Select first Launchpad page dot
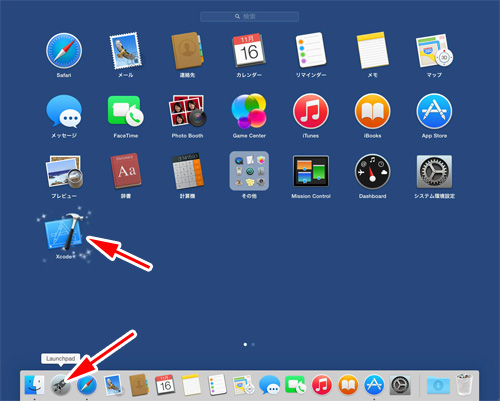The width and height of the screenshot is (500, 401). coord(245,344)
